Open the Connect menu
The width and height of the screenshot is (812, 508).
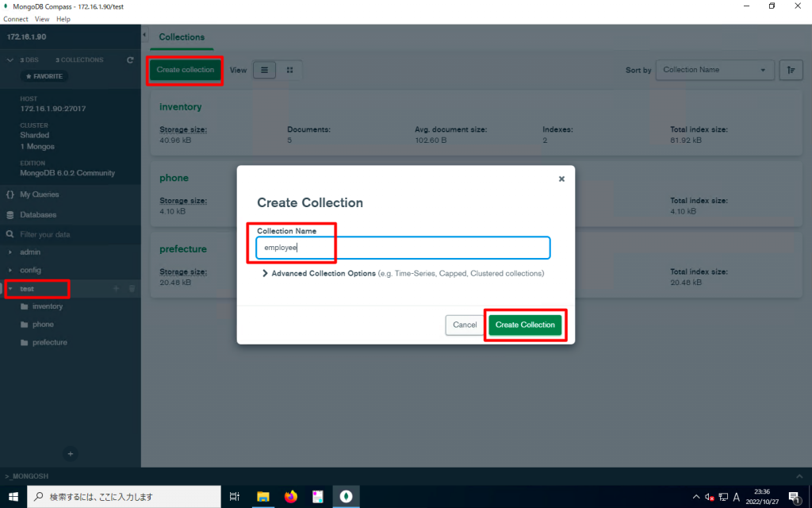pos(14,18)
